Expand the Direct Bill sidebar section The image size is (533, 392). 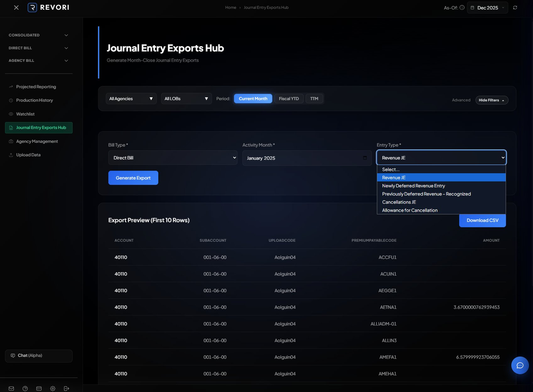(x=38, y=48)
